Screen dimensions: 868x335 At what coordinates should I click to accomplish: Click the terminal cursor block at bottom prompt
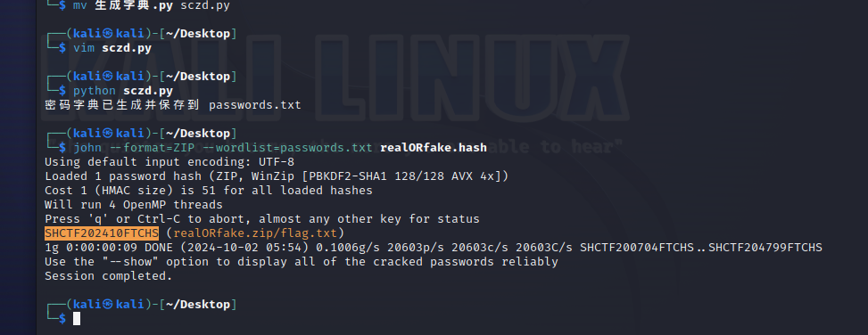pyautogui.click(x=77, y=318)
